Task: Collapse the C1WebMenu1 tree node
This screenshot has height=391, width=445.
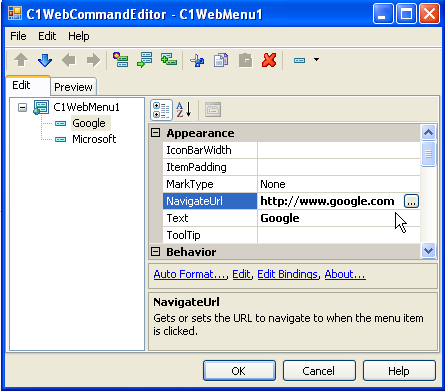Action: coord(22,107)
